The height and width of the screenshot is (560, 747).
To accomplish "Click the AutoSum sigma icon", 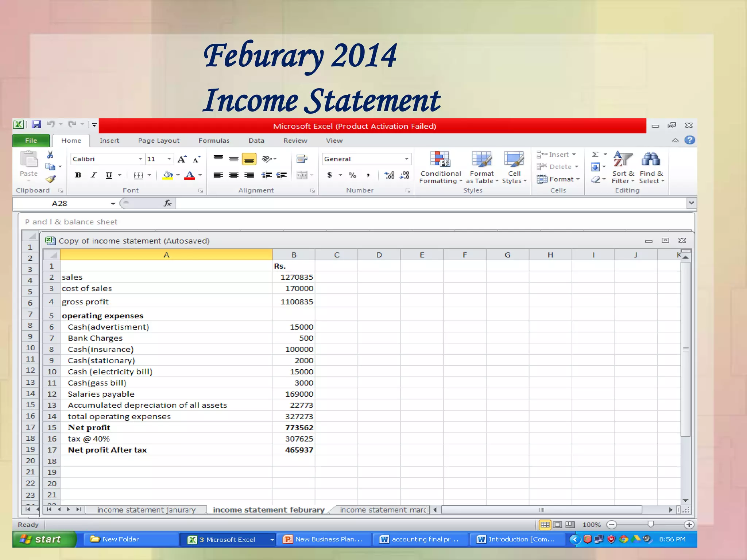I will coord(595,155).
